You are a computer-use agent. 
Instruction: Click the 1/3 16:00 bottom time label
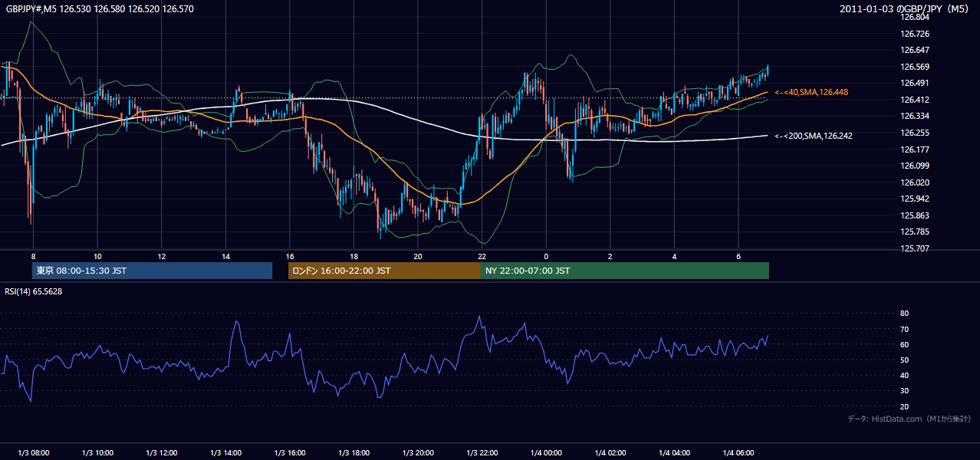[x=290, y=452]
